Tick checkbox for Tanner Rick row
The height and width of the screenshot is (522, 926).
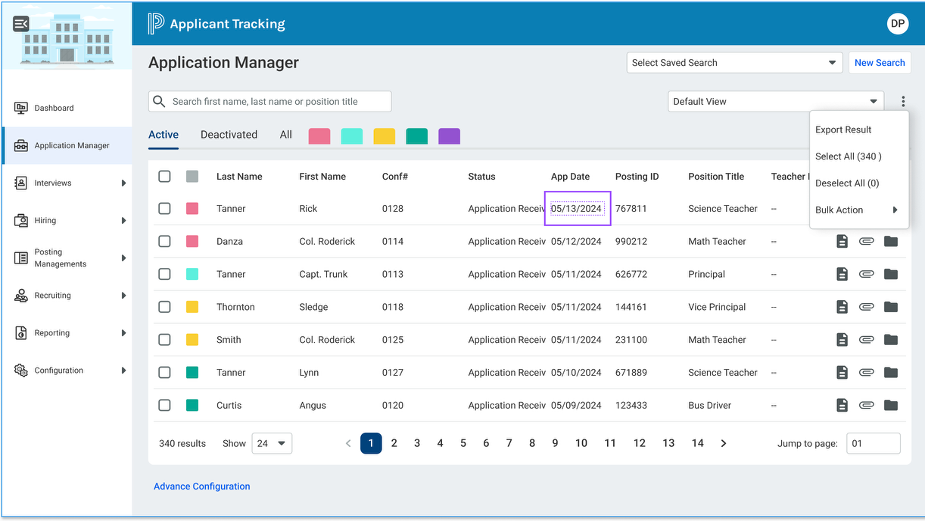pos(164,208)
